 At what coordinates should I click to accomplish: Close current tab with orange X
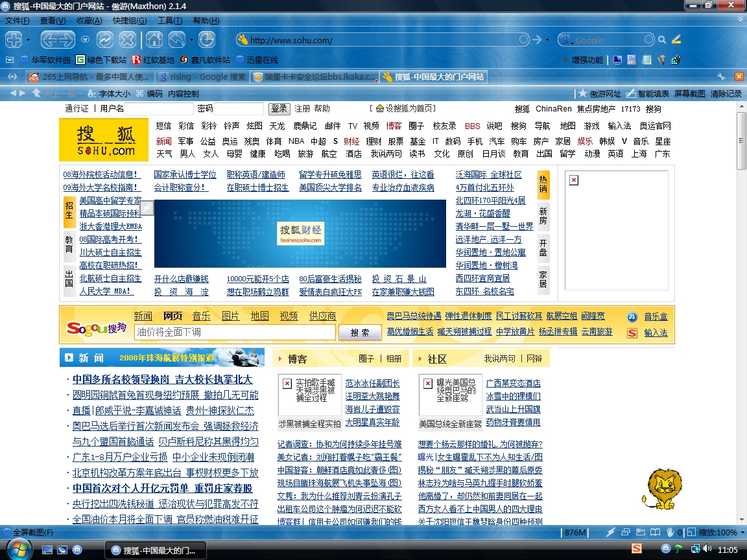click(739, 76)
